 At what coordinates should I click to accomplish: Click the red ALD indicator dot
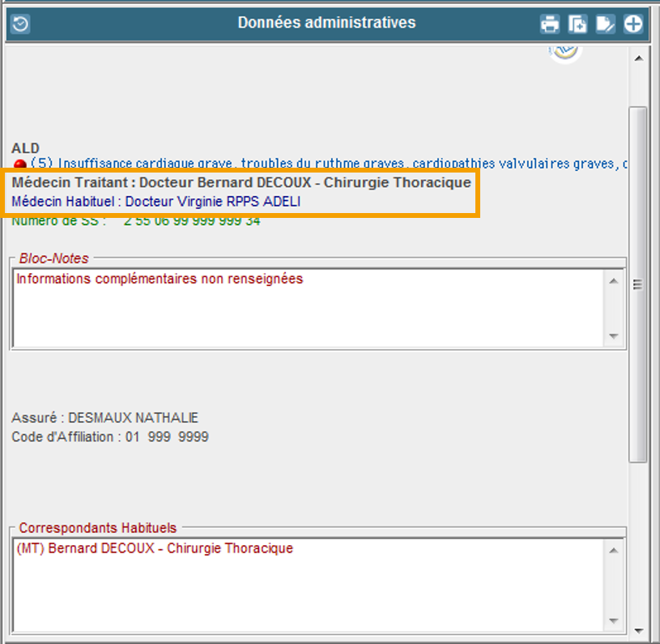[x=19, y=164]
